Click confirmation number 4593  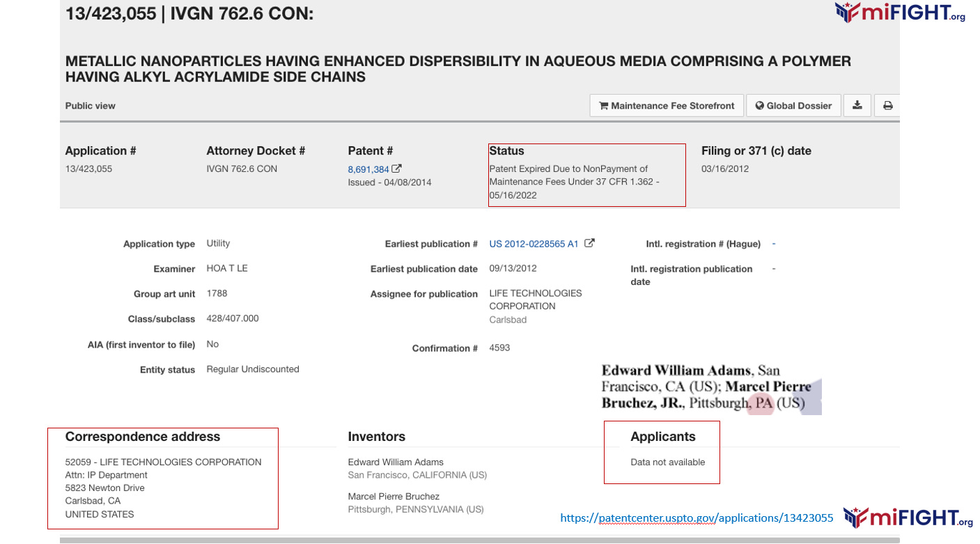(500, 348)
